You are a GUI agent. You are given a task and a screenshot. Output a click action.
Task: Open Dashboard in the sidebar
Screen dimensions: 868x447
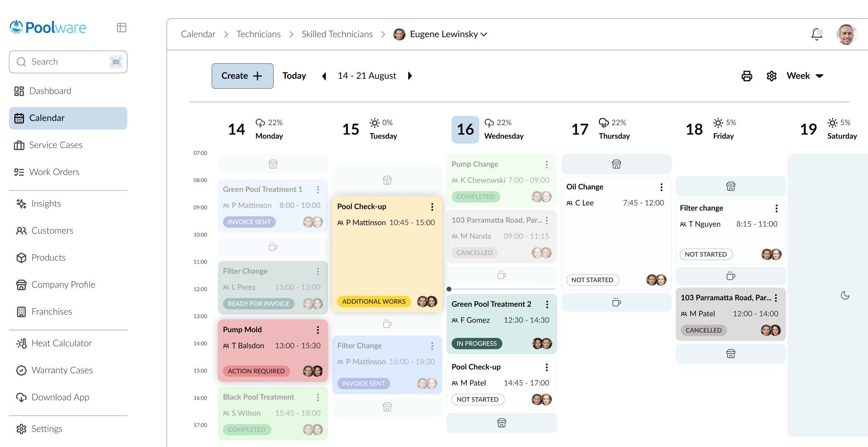68,91
